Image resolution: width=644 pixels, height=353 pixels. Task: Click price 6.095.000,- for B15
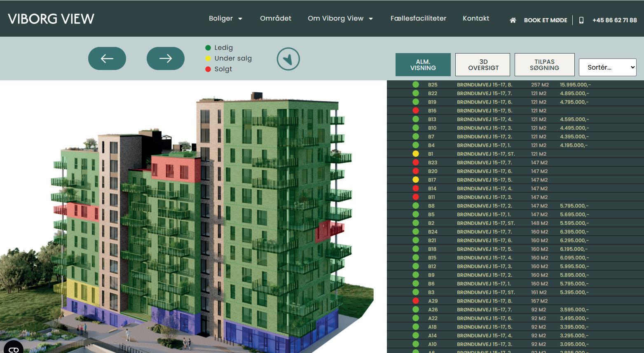tap(574, 257)
